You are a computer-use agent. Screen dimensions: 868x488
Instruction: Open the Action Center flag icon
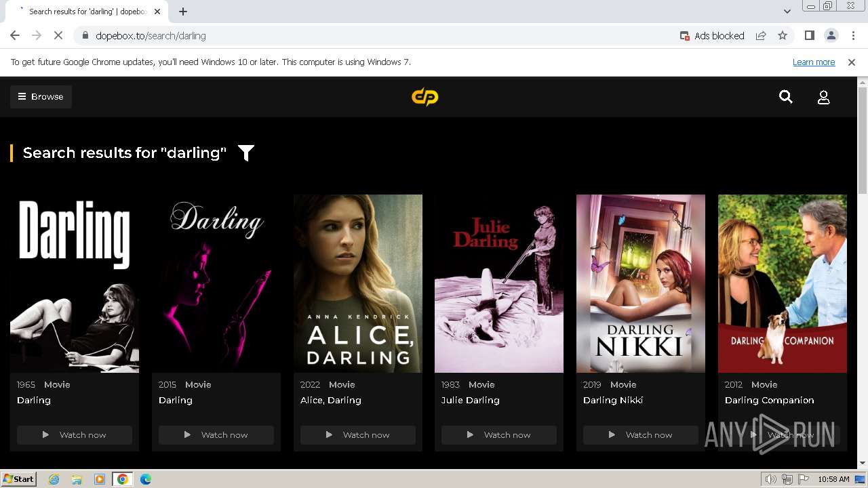coord(804,479)
